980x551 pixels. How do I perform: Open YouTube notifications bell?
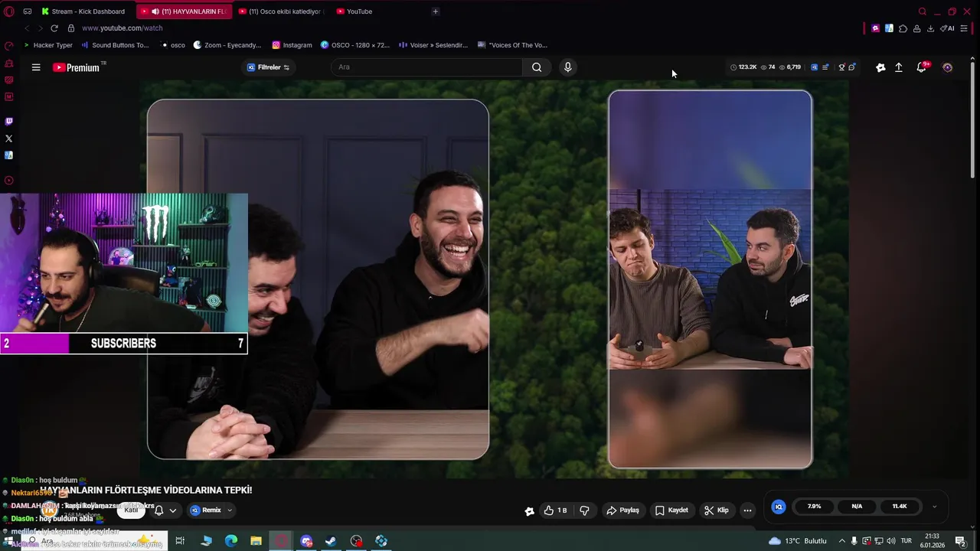(922, 67)
